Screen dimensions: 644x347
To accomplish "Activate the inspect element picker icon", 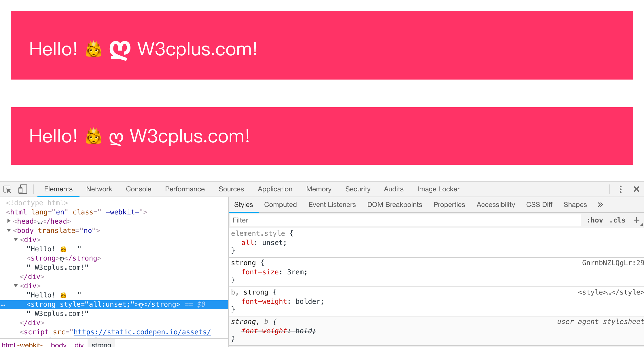I will click(7, 189).
